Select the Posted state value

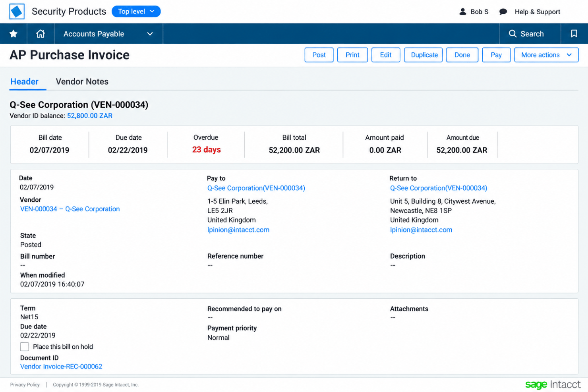click(x=31, y=245)
